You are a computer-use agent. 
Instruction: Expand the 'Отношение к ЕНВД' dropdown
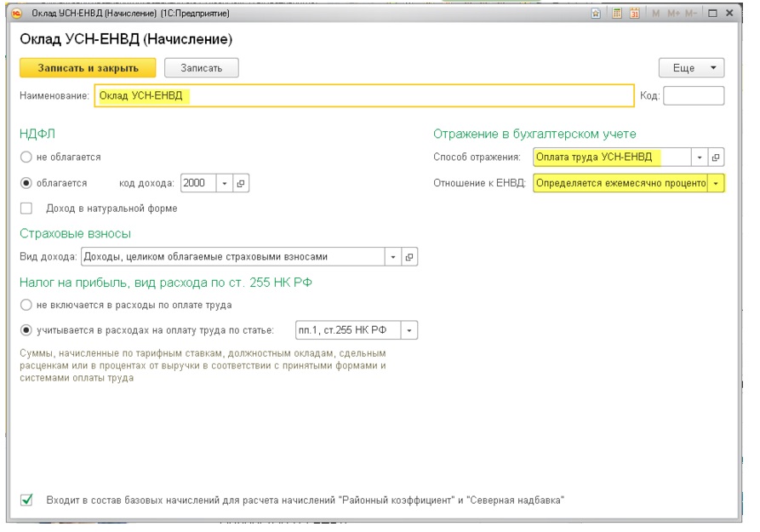[716, 183]
